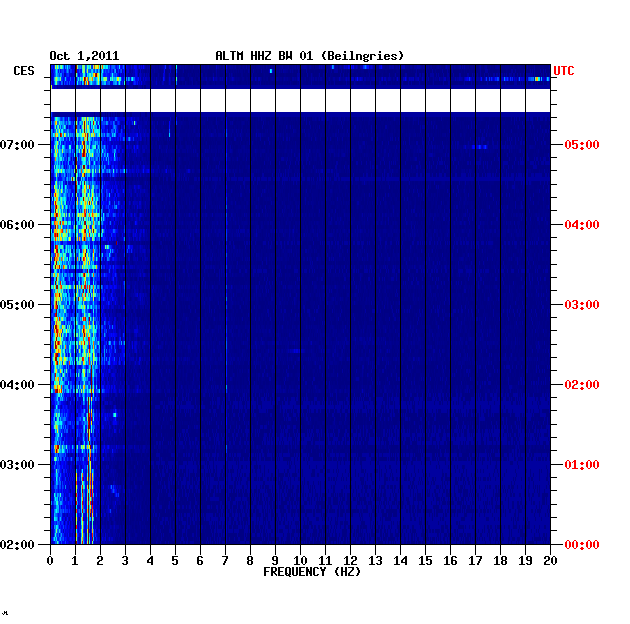Viewport: 630px width, 624px height.
Task: Click frequency axis tick label '5'
Action: pyautogui.click(x=175, y=561)
